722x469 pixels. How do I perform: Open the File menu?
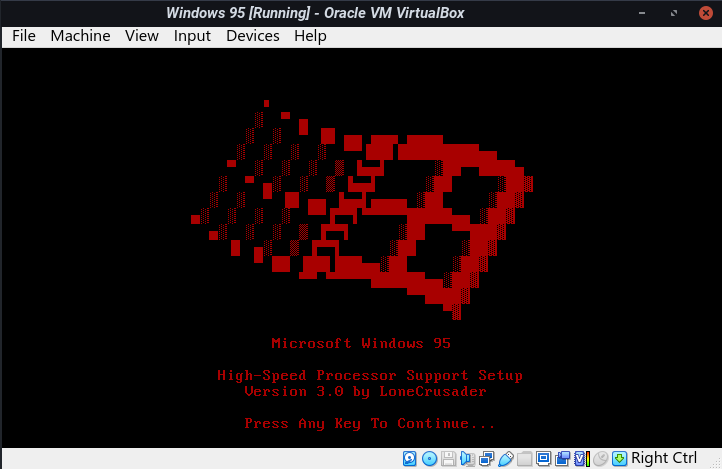click(24, 36)
